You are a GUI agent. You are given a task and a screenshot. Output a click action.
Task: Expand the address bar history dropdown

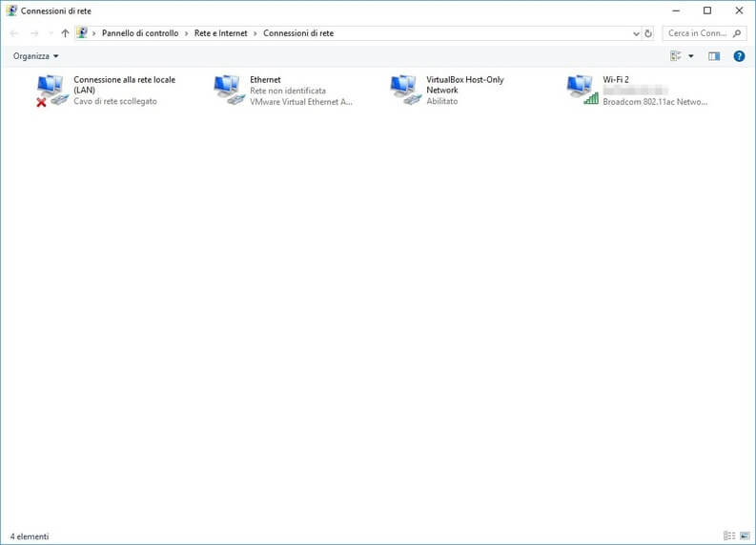636,33
